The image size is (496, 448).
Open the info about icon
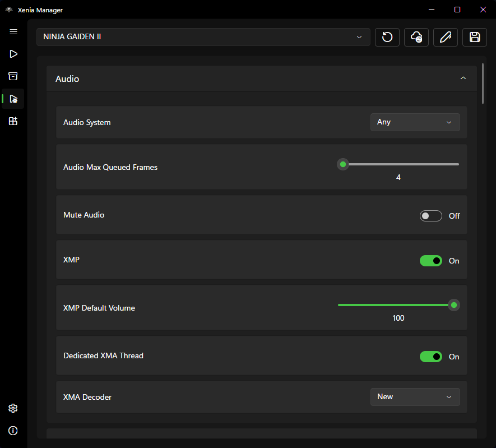point(13,431)
